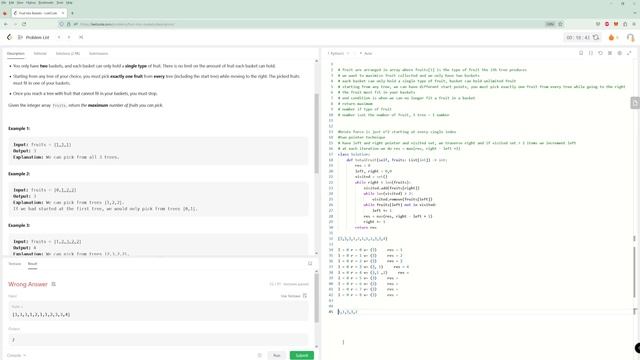Reset the timer next to the clock

(x=596, y=37)
